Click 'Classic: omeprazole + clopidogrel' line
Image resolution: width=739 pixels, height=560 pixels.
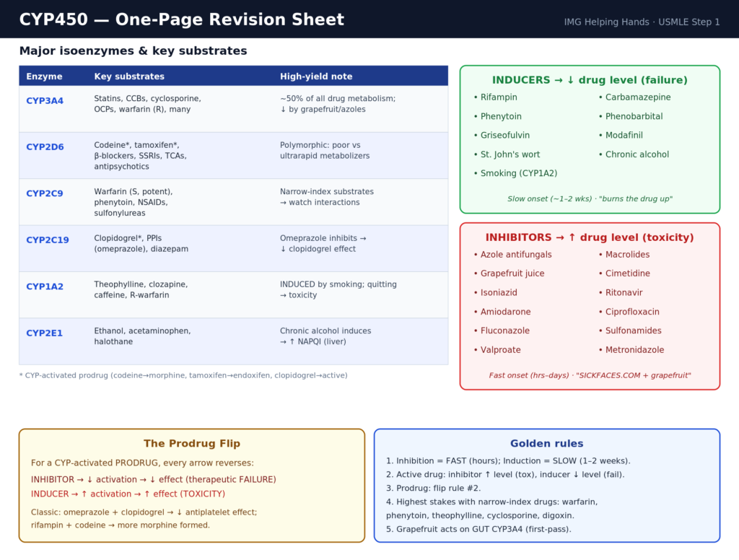tap(144, 512)
